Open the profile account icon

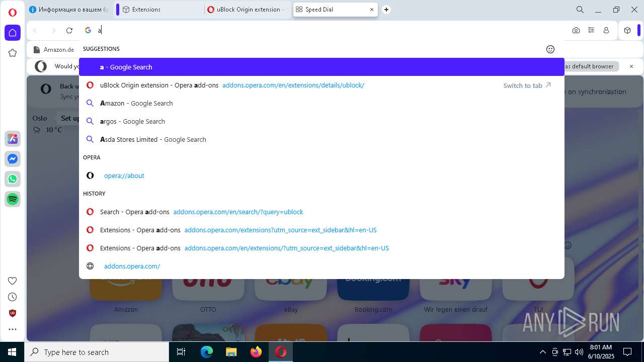coord(606,31)
